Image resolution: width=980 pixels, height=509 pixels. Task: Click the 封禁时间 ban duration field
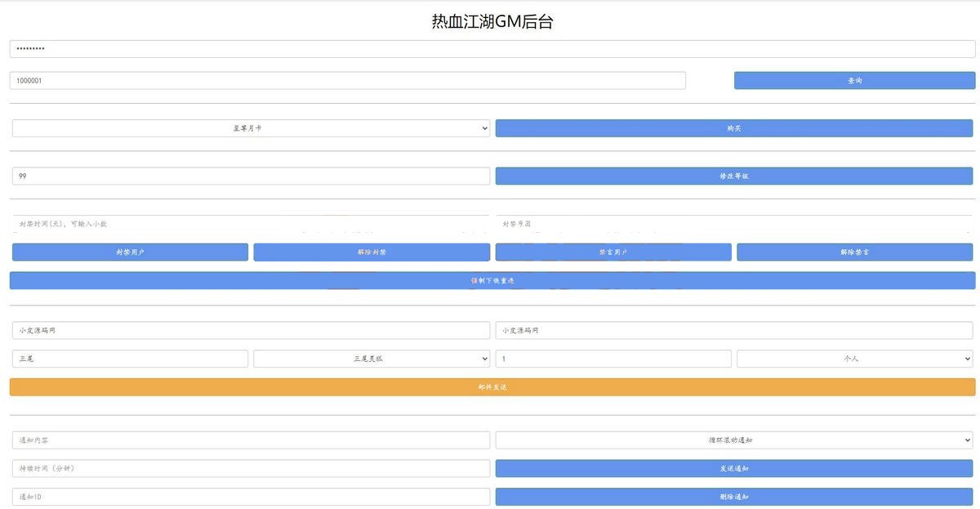(x=251, y=223)
